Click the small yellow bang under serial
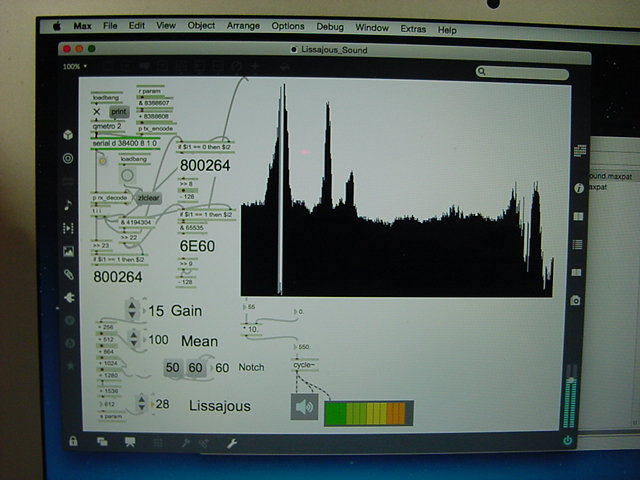 click(102, 161)
